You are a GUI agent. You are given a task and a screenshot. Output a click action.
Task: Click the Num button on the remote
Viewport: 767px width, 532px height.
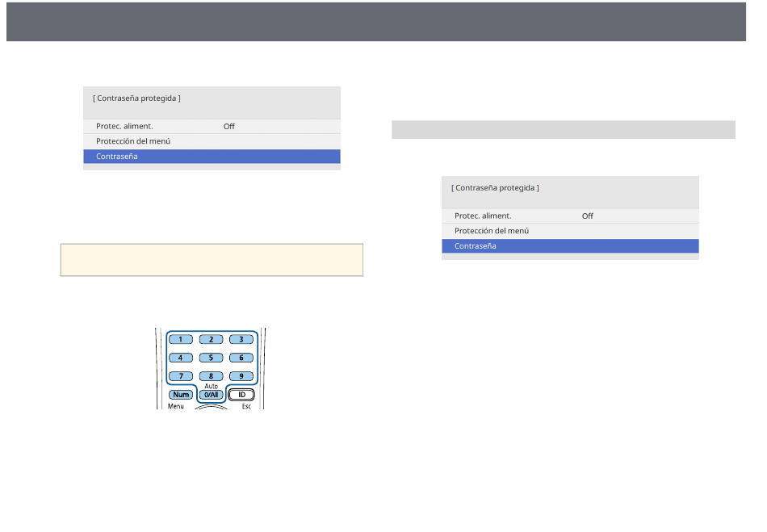click(181, 395)
